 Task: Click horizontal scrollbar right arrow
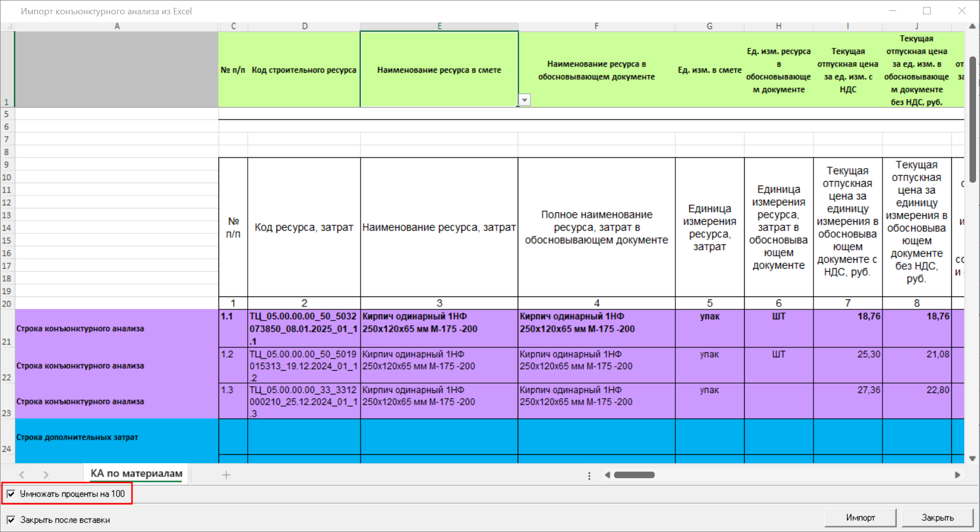click(957, 475)
